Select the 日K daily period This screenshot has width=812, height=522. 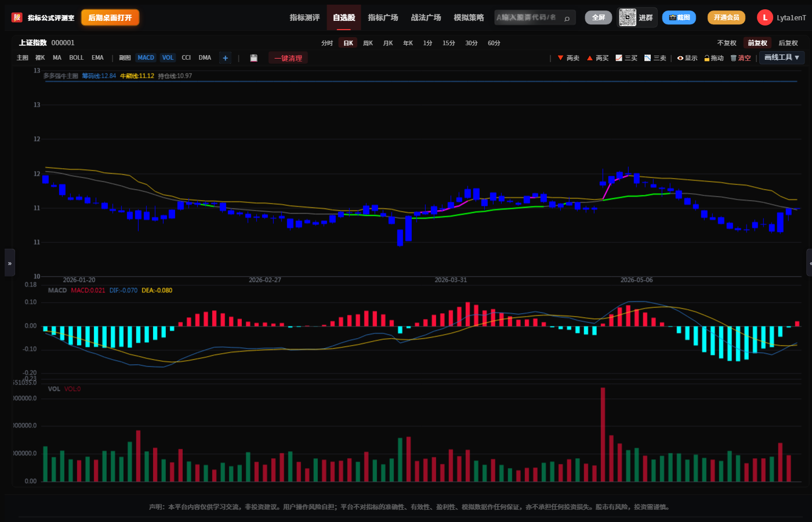[x=348, y=43]
